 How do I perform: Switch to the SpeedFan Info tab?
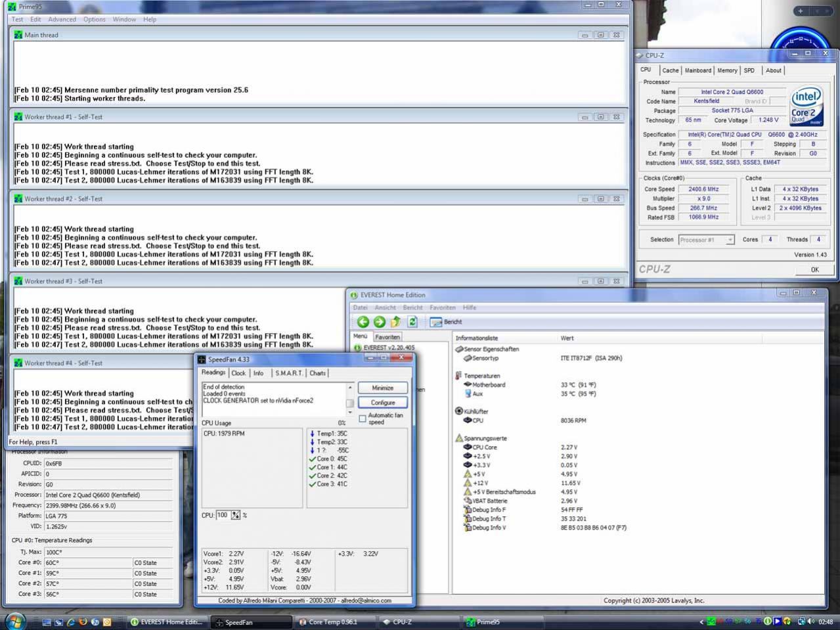pyautogui.click(x=259, y=373)
